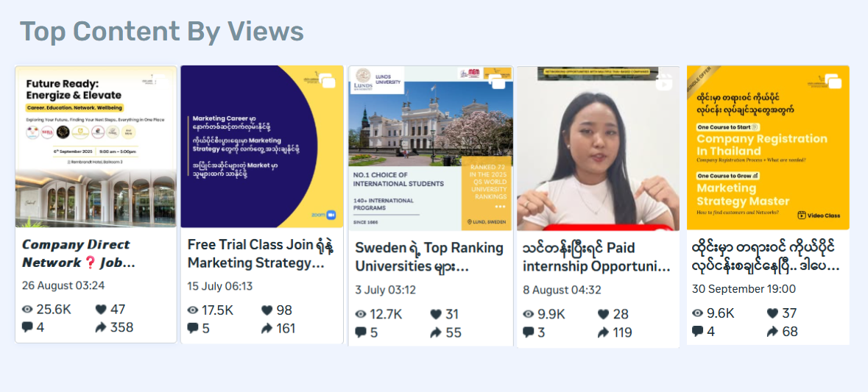Click eye views icon showing 12.7K
868x392 pixels.
361,314
